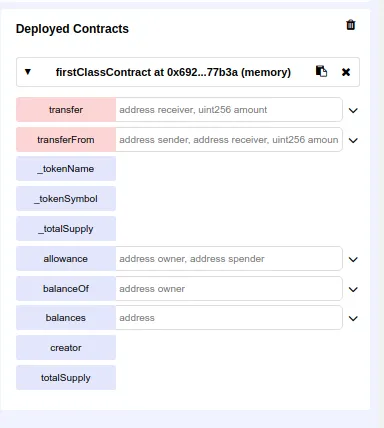Call the totalSupply function button
This screenshot has width=384, height=428.
click(x=66, y=378)
